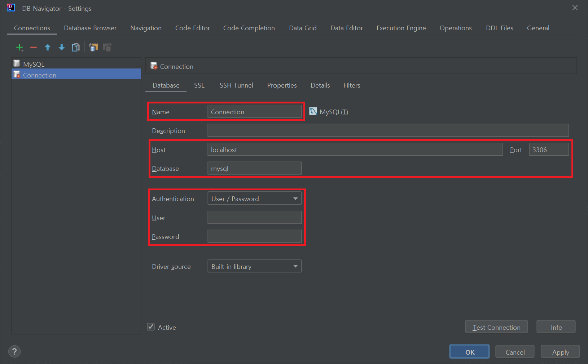The height and width of the screenshot is (364, 588).
Task: Toggle the Active checkbox
Action: click(151, 327)
